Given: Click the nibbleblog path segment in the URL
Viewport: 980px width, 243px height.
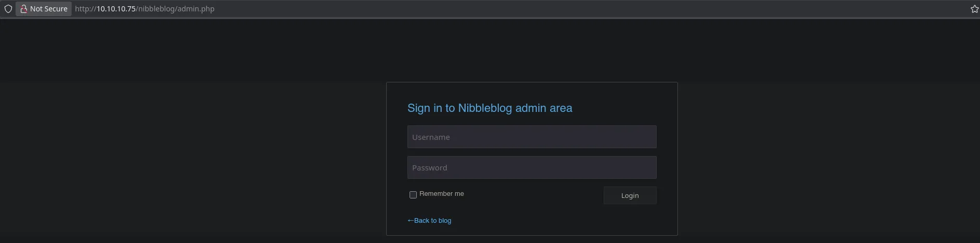Looking at the screenshot, I should pyautogui.click(x=156, y=9).
